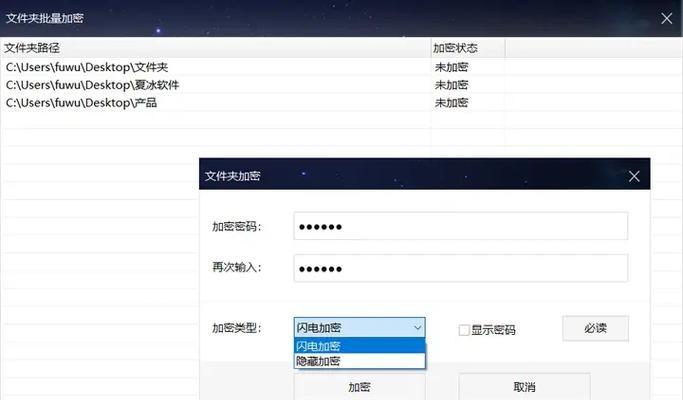The width and height of the screenshot is (683, 400).
Task: Sort by the 文件夹路径 column header
Action: click(x=216, y=48)
